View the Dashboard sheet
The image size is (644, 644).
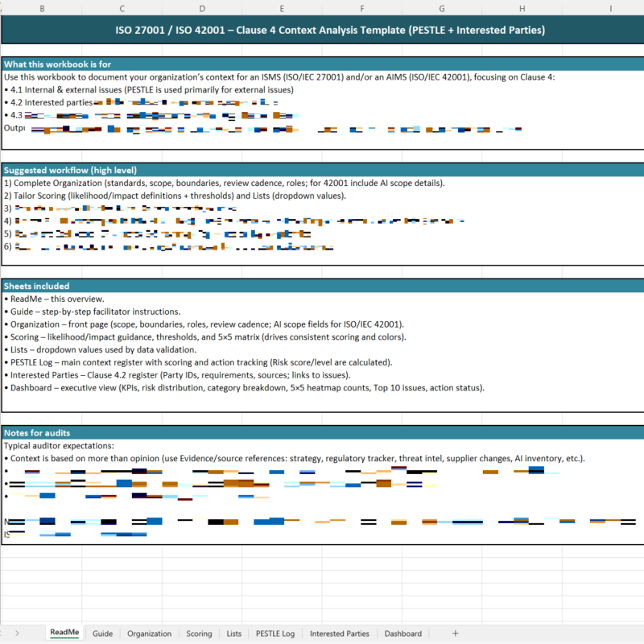402,634
